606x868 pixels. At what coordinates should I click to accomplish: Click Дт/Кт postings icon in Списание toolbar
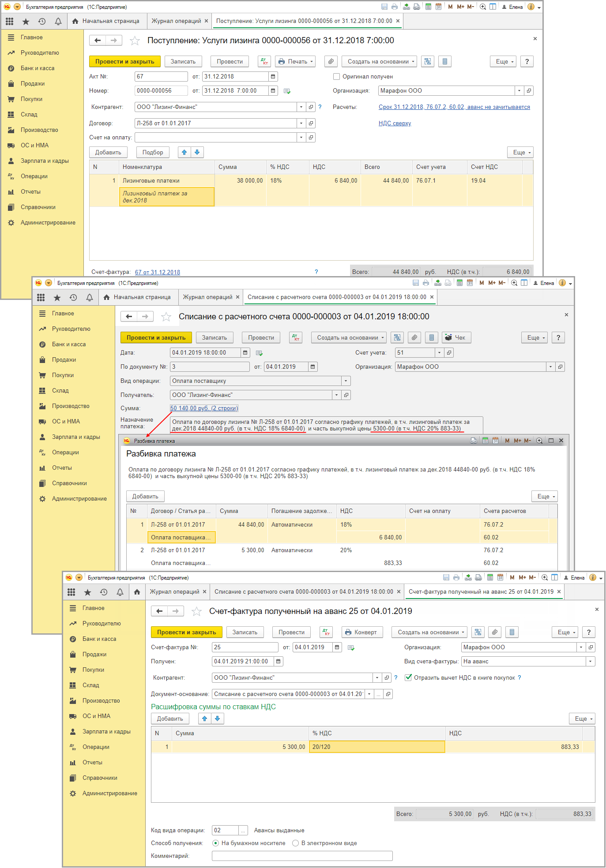click(296, 338)
